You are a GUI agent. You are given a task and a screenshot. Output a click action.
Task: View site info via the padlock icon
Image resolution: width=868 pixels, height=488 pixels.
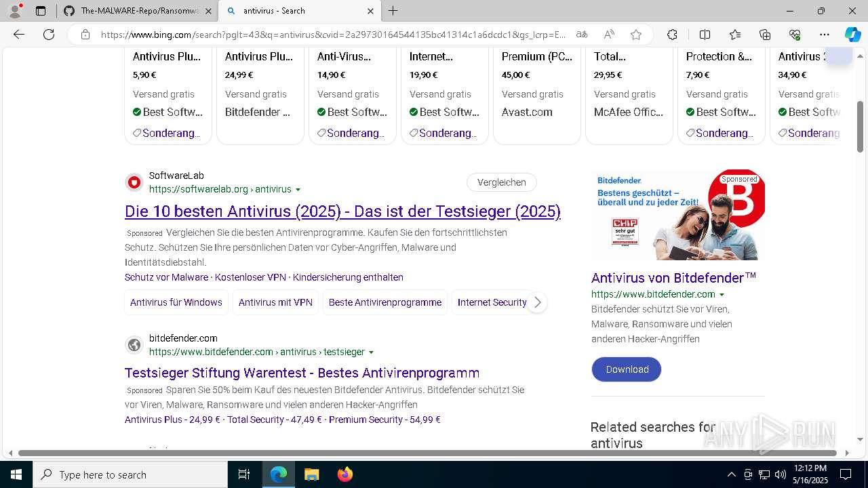click(x=85, y=35)
